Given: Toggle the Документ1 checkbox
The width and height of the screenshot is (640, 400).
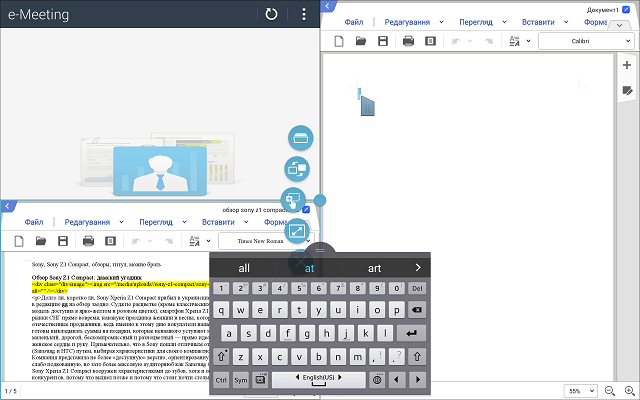Looking at the screenshot, I should click(626, 9).
